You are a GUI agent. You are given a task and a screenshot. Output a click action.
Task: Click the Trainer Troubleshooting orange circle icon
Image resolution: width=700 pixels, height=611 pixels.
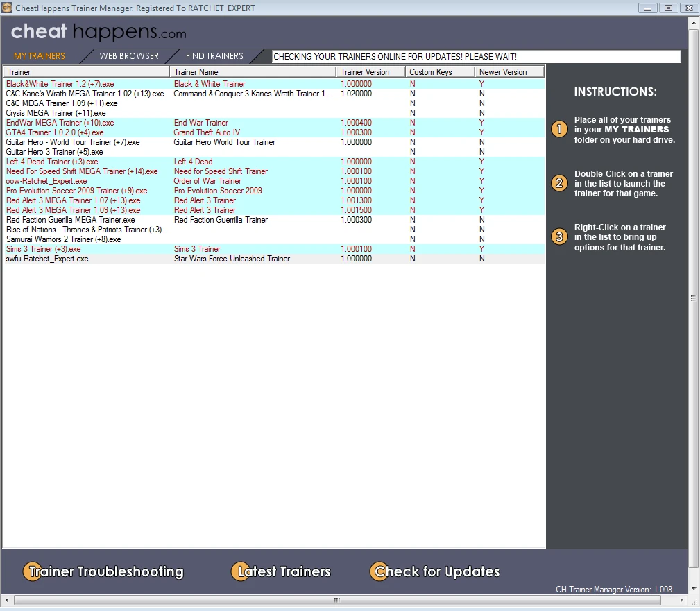(x=32, y=571)
